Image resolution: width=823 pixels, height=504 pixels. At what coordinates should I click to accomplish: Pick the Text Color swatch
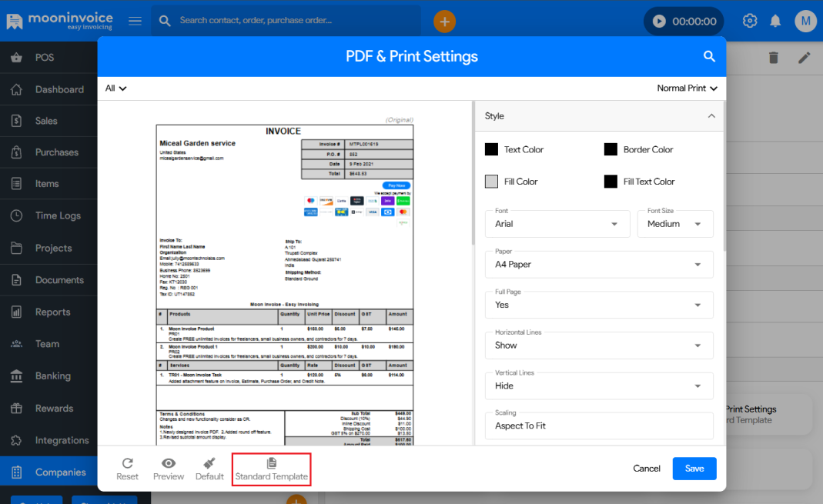pos(491,149)
